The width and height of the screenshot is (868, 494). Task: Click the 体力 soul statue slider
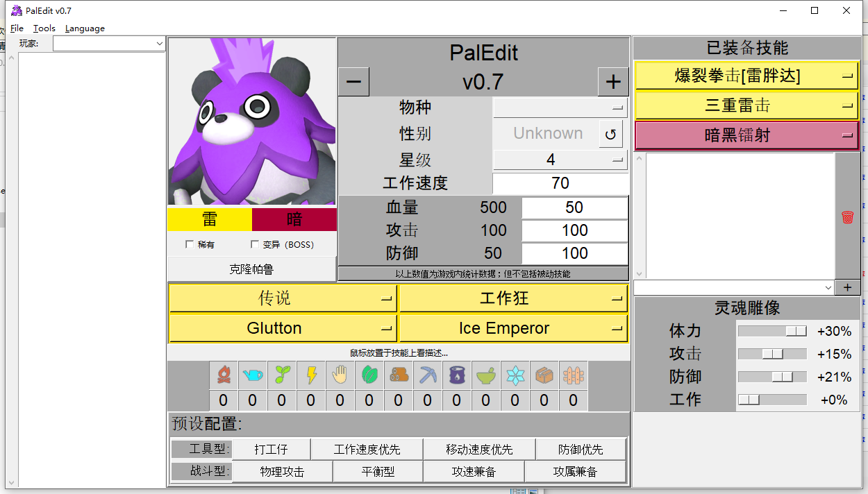click(x=772, y=332)
